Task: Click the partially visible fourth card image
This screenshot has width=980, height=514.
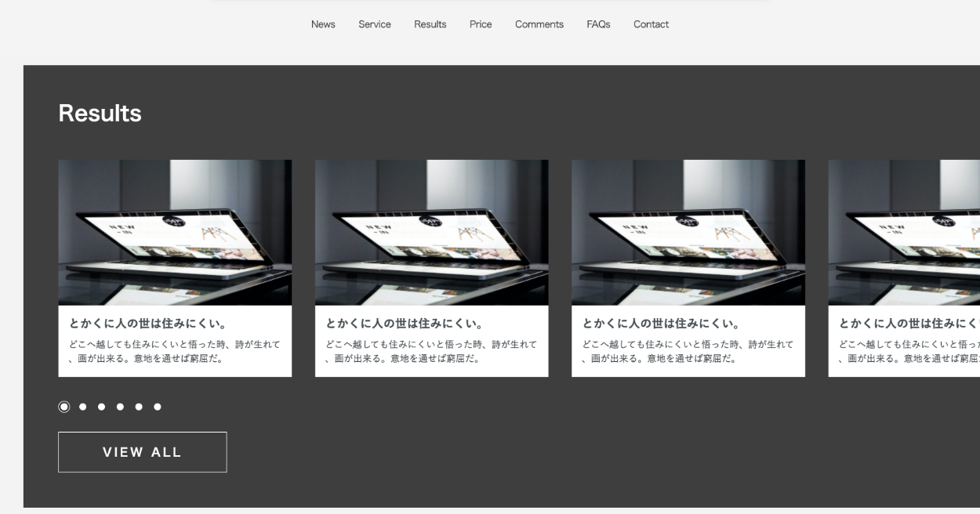Action: [x=904, y=233]
